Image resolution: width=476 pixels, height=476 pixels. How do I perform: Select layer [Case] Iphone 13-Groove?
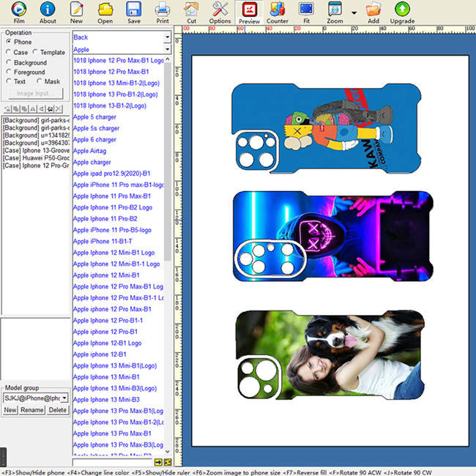coord(36,151)
